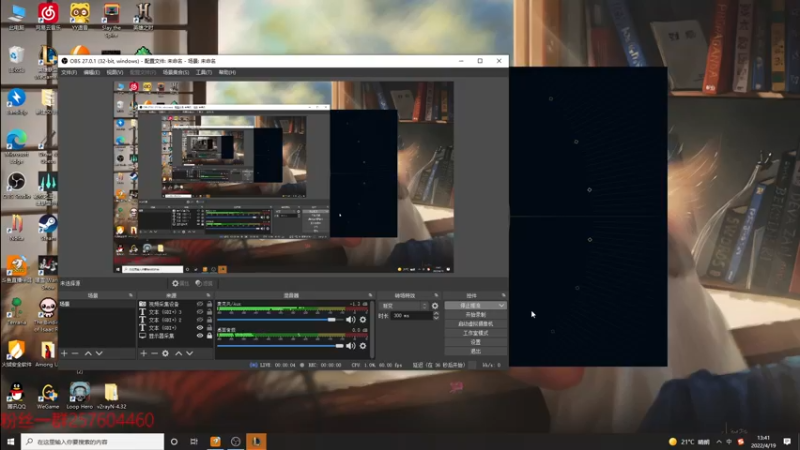This screenshot has width=800, height=450.
Task: Open the v2rayN-4.32 folder on desktop
Action: tap(111, 395)
